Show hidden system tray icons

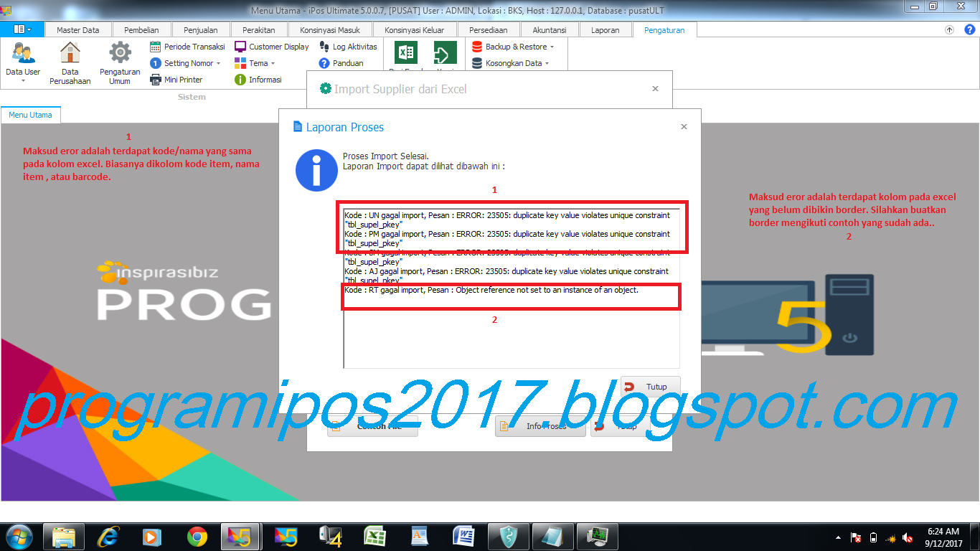coord(839,537)
